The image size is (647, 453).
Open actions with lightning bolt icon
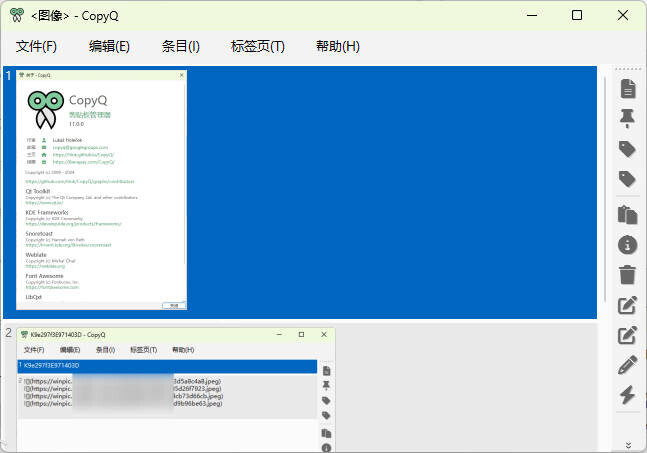tap(628, 396)
